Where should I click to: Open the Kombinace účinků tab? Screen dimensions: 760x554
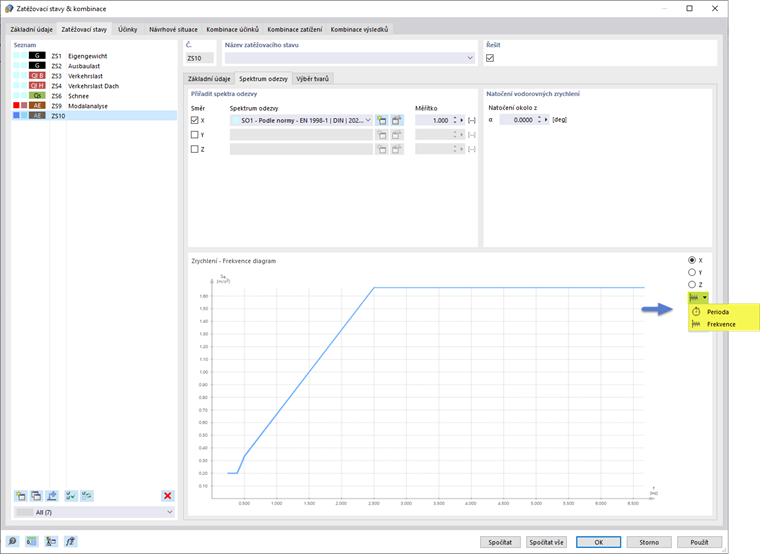click(233, 30)
